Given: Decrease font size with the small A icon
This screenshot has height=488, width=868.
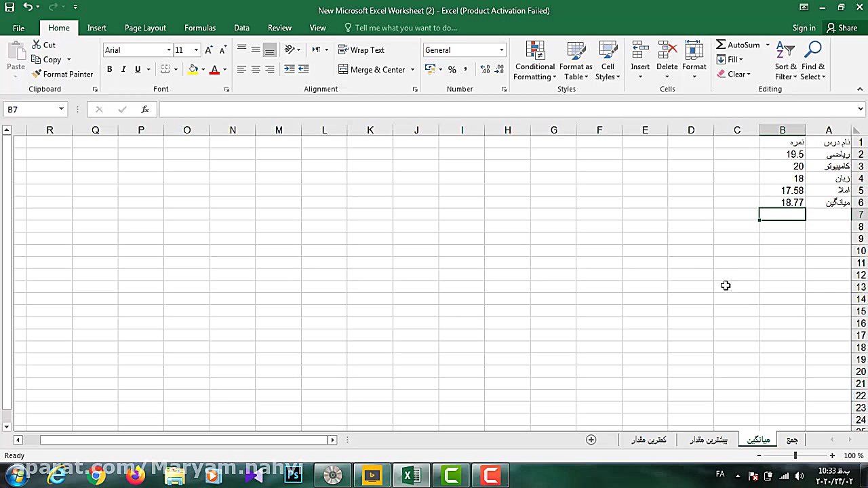Looking at the screenshot, I should [223, 49].
